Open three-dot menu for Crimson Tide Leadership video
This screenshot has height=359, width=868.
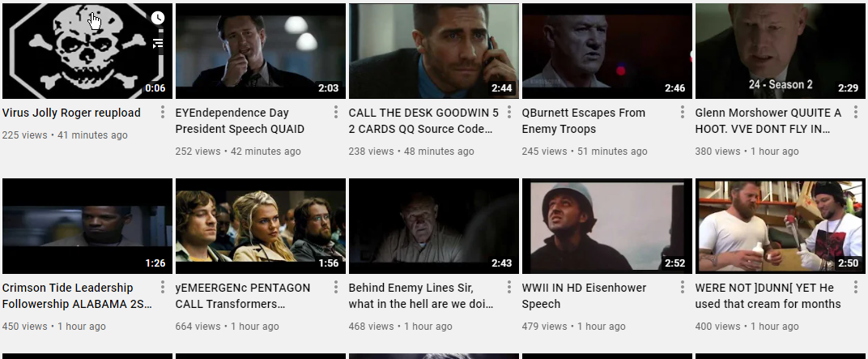click(x=162, y=287)
